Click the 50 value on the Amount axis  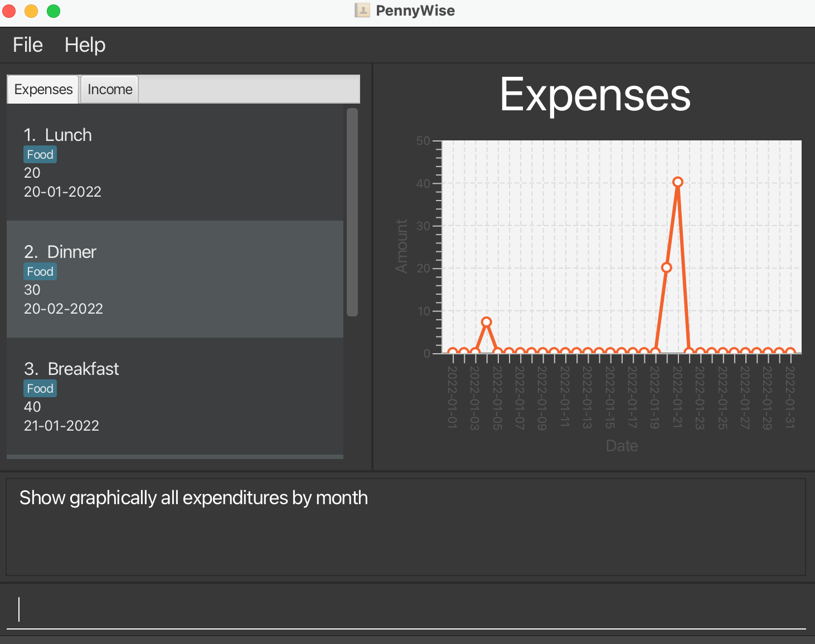click(x=423, y=141)
